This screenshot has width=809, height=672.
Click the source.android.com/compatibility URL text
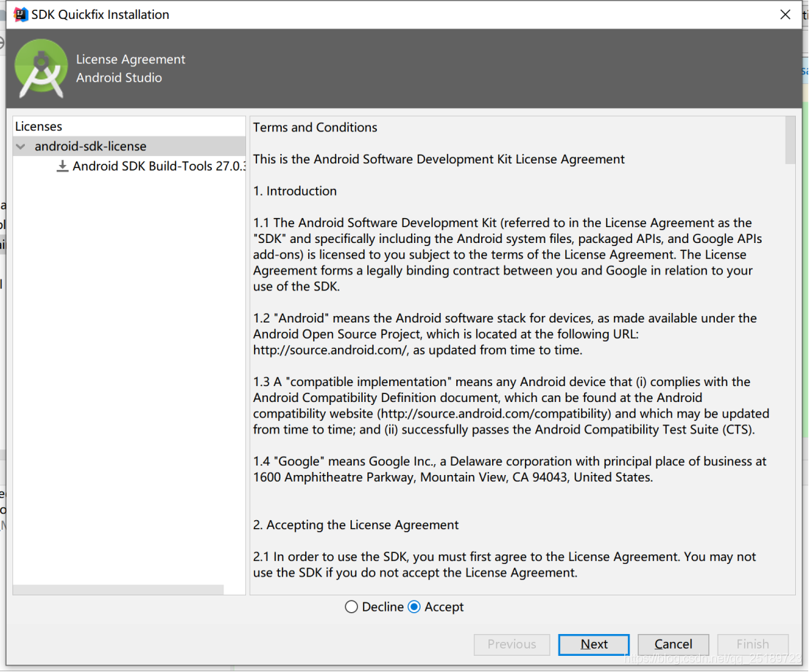coord(494,414)
